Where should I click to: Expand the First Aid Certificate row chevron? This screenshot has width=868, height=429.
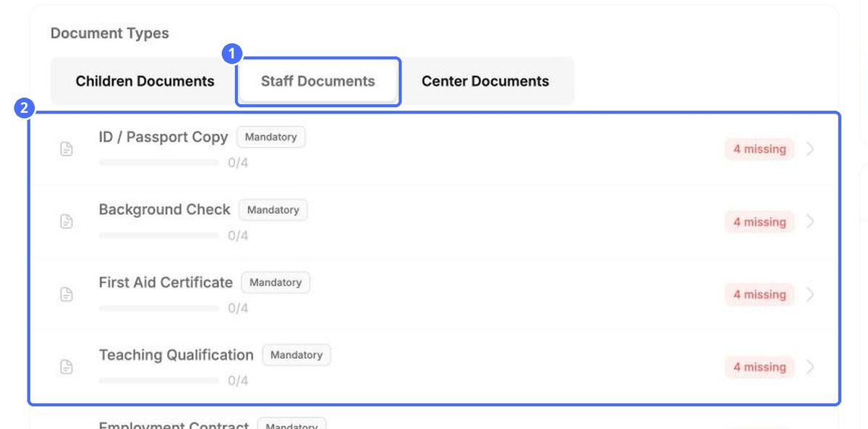tap(810, 294)
